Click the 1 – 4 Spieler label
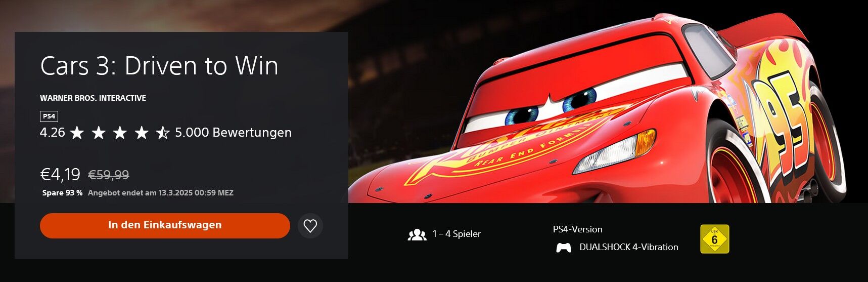Screen dimensions: 868x282 point(456,234)
